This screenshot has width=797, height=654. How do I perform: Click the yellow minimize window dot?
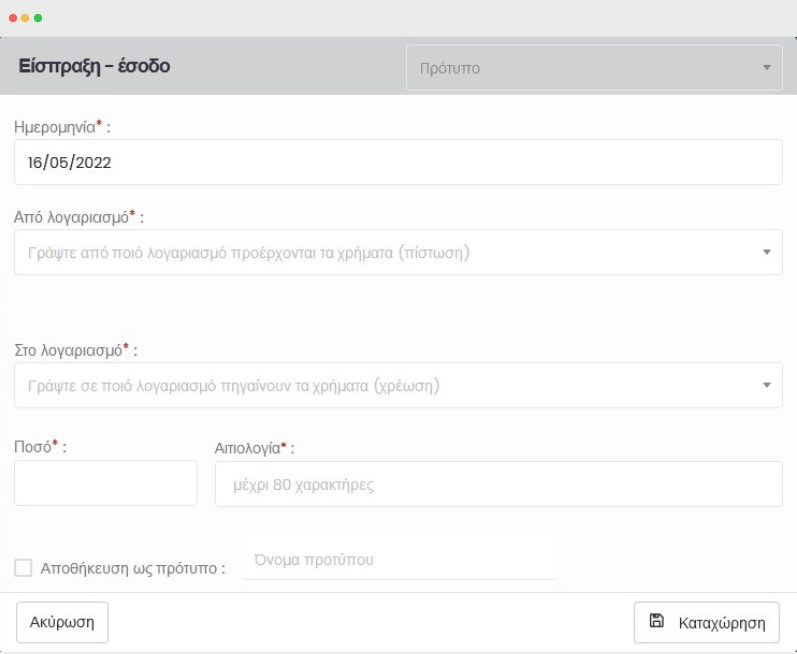pos(25,19)
